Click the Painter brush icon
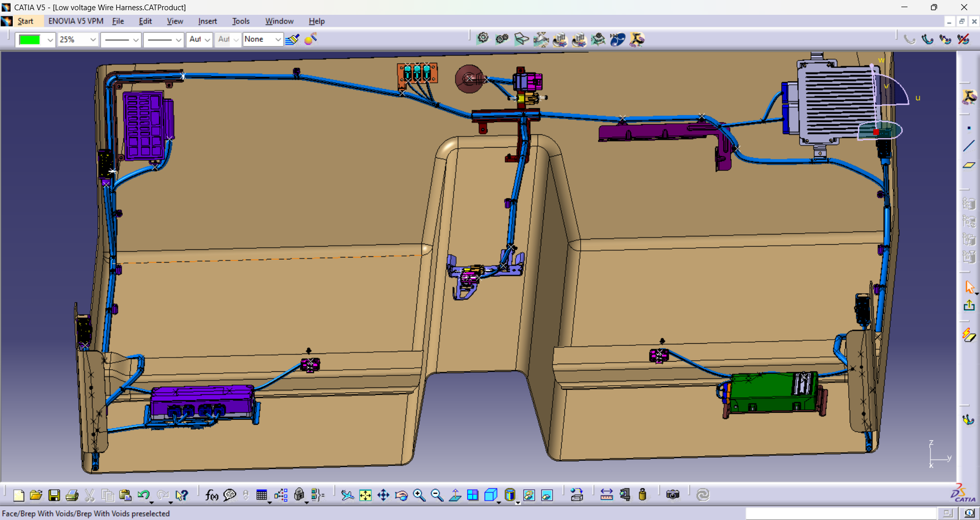980x520 pixels. click(x=292, y=39)
